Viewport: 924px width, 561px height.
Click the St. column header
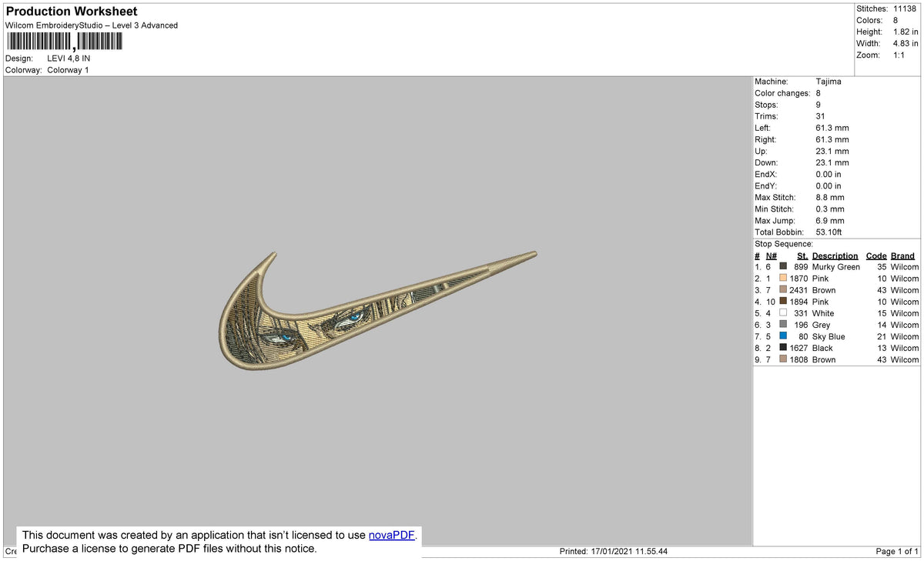coord(802,255)
